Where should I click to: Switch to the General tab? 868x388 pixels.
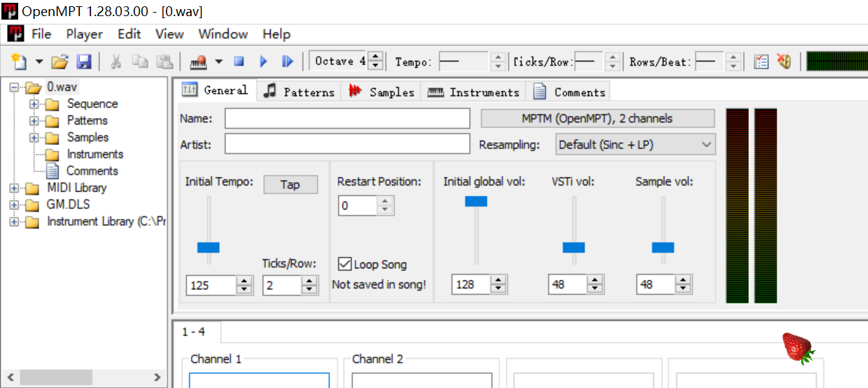click(x=216, y=90)
